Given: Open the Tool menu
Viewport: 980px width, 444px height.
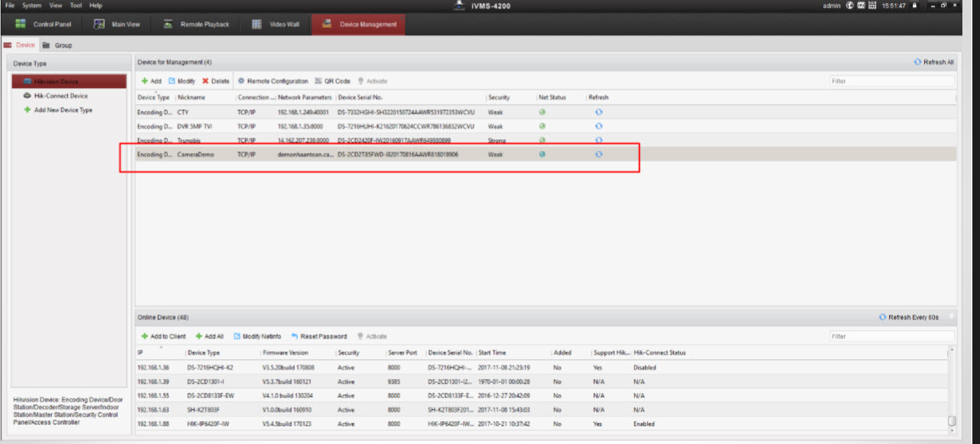Looking at the screenshot, I should (76, 5).
